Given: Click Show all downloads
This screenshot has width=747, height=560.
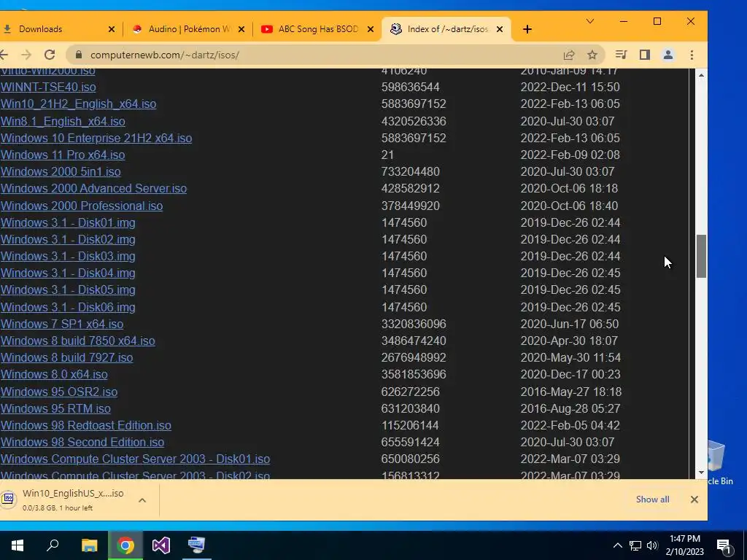Looking at the screenshot, I should tap(653, 499).
